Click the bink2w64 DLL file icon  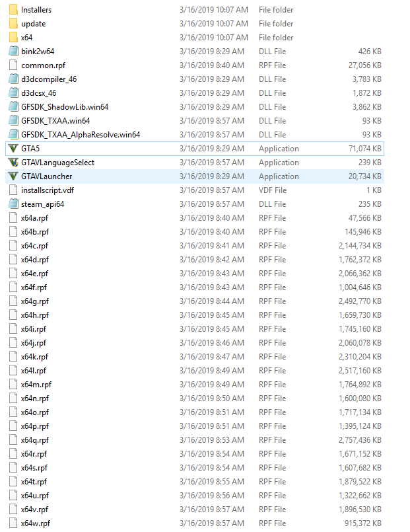[13, 52]
